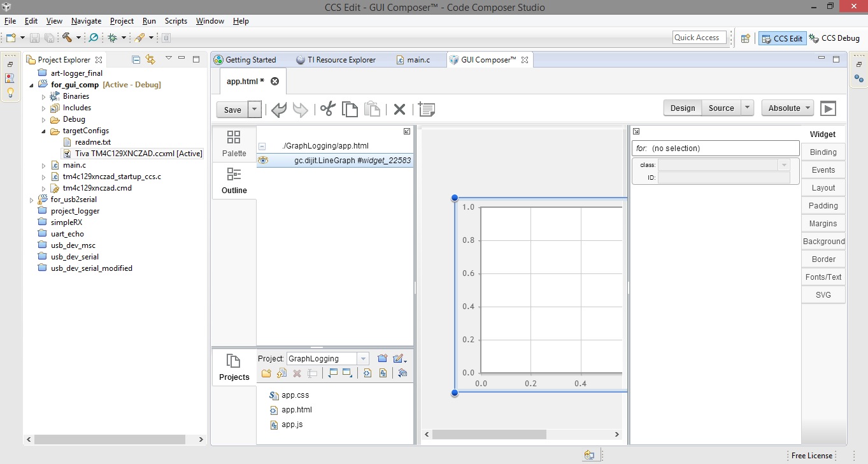Open the Palette panel
The width and height of the screenshot is (868, 464).
click(234, 144)
